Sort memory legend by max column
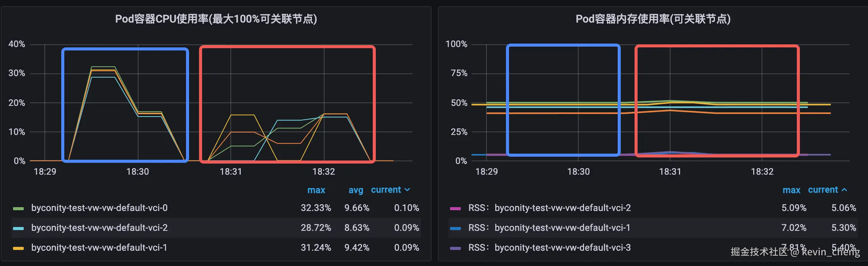Image resolution: width=868 pixels, height=266 pixels. (791, 190)
